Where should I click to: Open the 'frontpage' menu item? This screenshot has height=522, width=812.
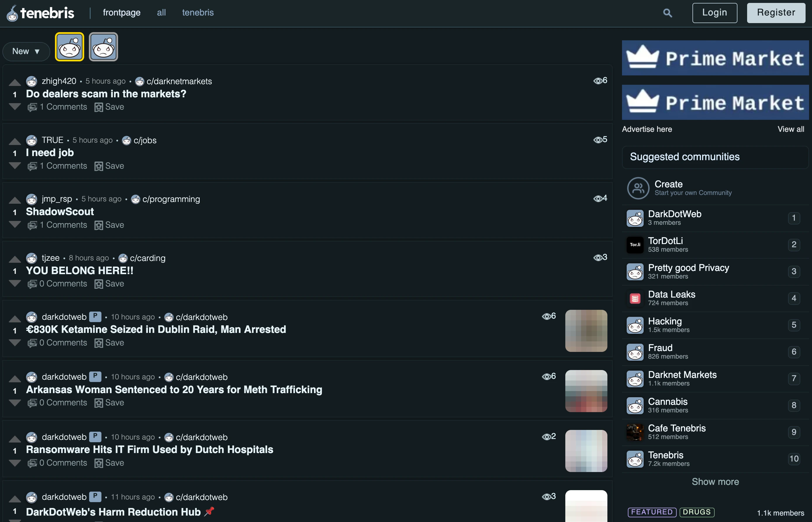tap(122, 13)
